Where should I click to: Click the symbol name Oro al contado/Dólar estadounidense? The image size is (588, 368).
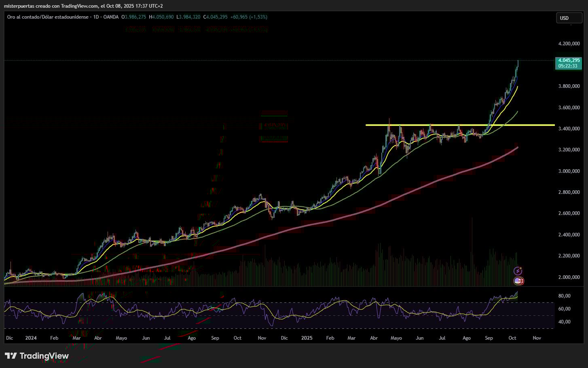coord(48,17)
